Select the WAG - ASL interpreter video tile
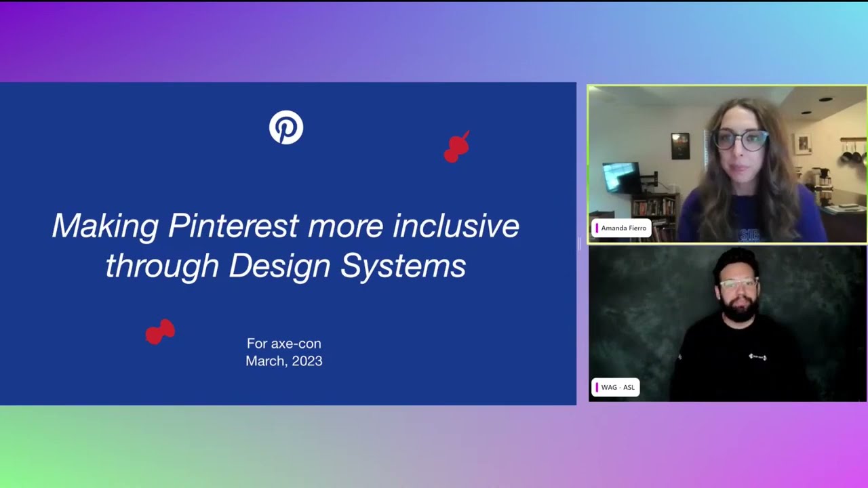 [x=727, y=323]
